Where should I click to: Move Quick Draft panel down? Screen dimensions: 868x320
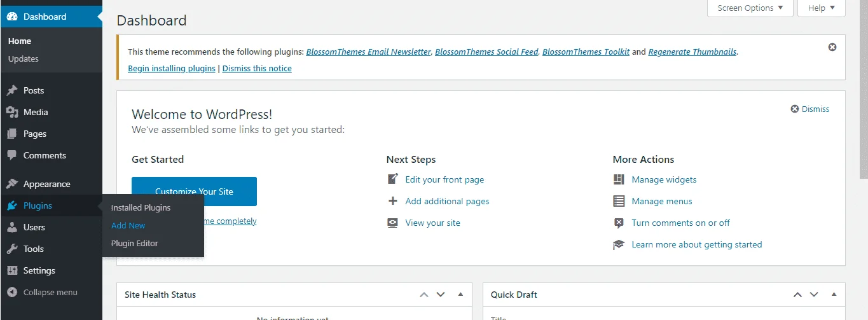click(814, 295)
